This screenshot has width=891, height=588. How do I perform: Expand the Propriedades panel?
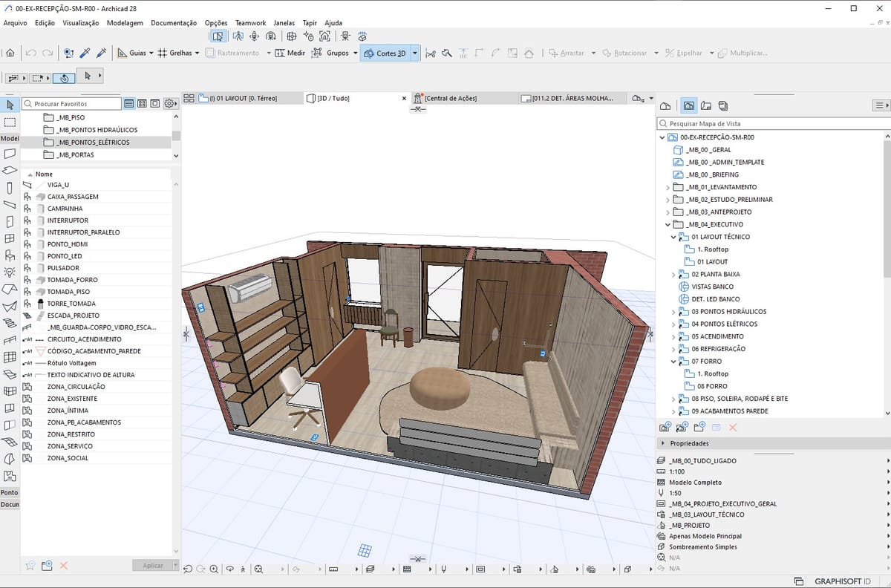[x=662, y=443]
